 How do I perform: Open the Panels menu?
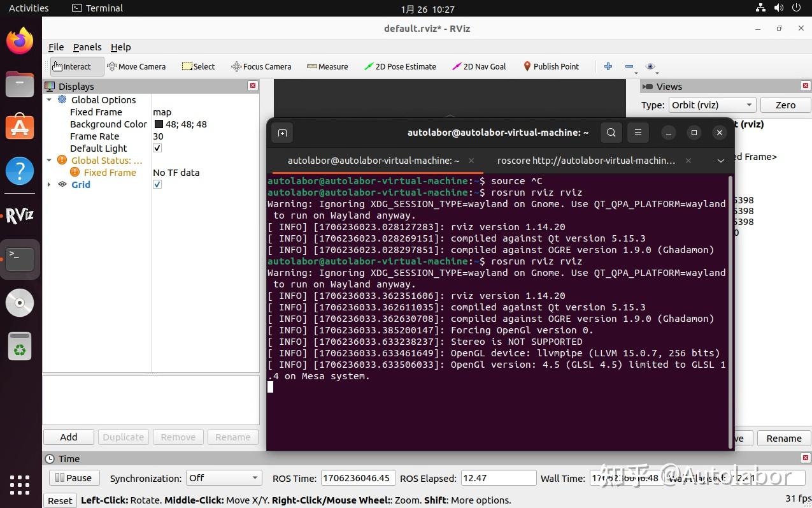87,47
